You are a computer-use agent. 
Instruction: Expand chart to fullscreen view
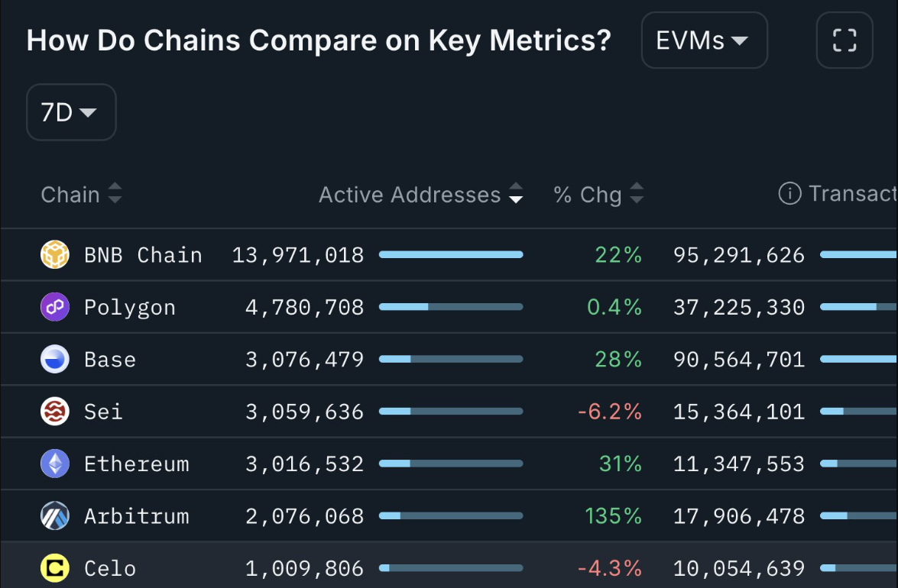coord(844,40)
